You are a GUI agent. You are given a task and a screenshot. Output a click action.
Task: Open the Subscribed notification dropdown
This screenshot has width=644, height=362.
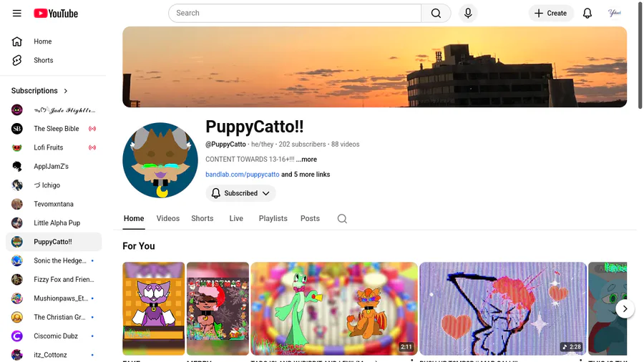coord(240,193)
